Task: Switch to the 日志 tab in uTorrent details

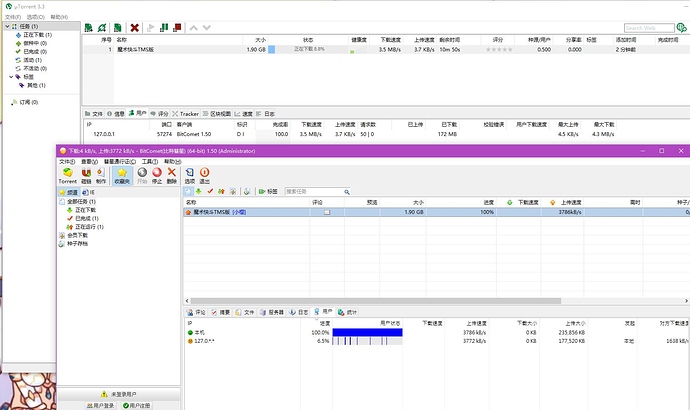Action: pos(265,113)
